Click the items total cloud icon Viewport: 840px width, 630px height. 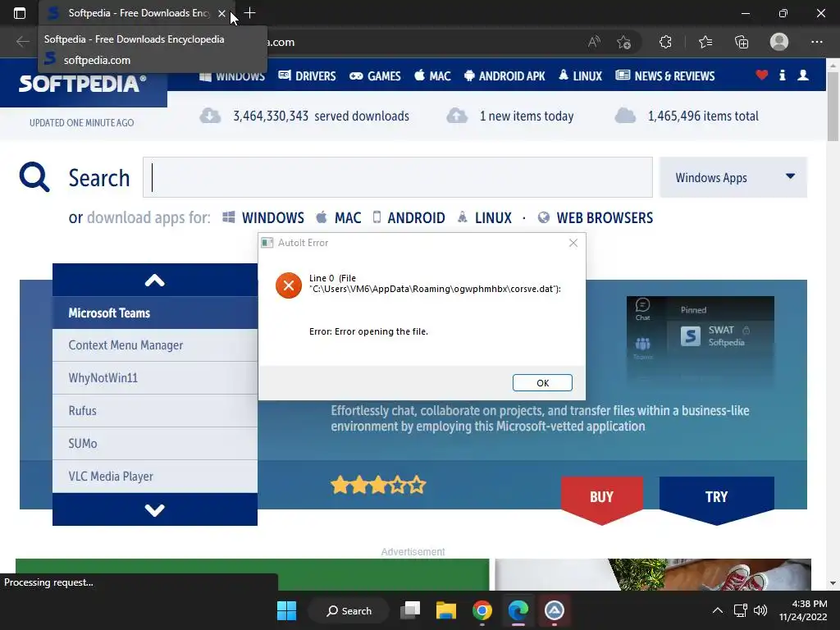625,116
